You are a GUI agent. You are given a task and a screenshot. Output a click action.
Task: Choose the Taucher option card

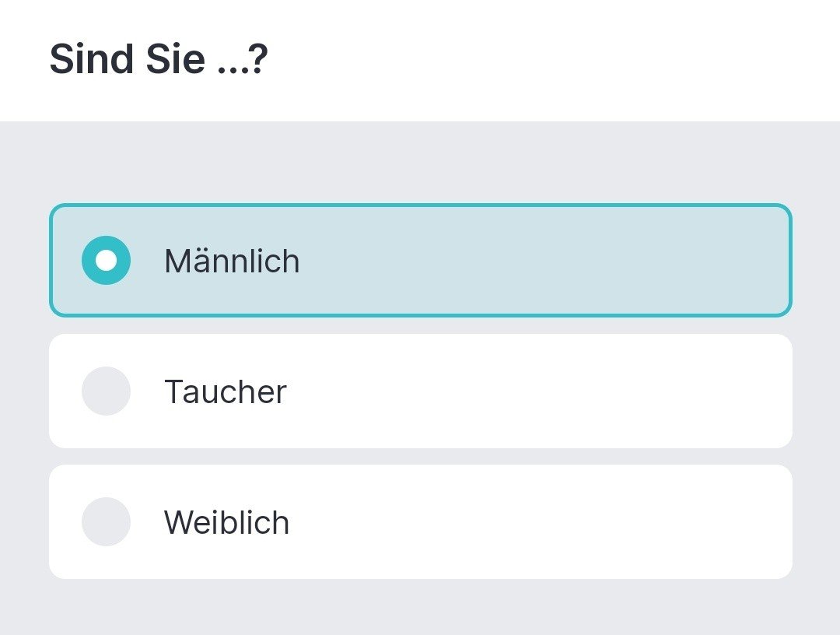click(x=420, y=391)
